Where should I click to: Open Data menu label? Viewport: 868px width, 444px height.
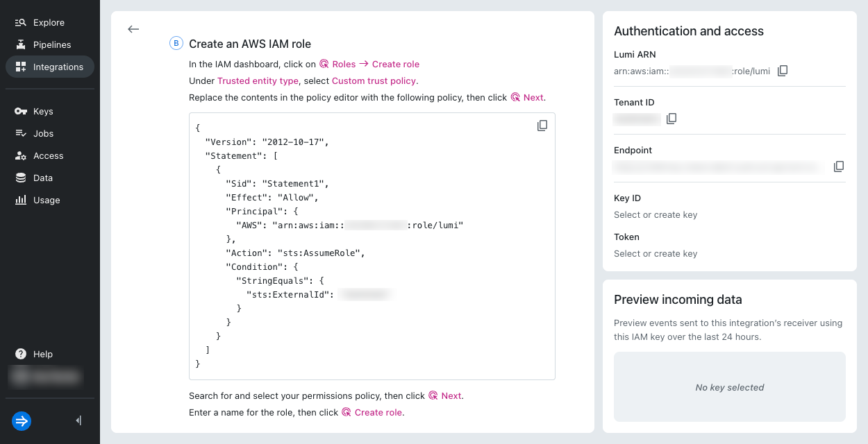click(43, 178)
